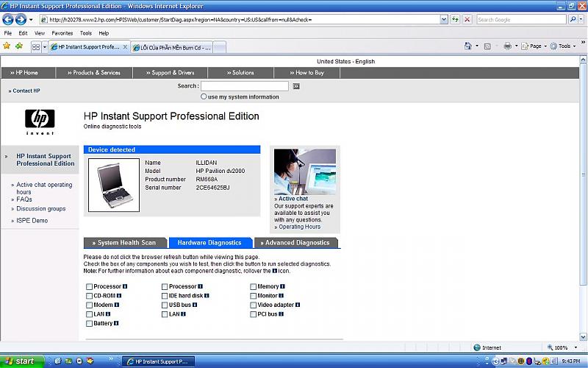Switch to the System Health Scan tab
This screenshot has width=588, height=368.
125,242
